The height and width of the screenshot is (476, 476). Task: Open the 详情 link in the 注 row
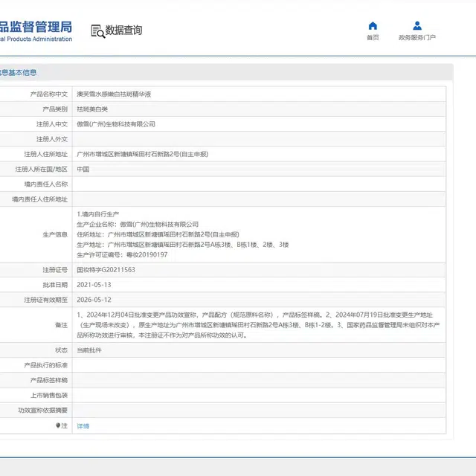(83, 426)
